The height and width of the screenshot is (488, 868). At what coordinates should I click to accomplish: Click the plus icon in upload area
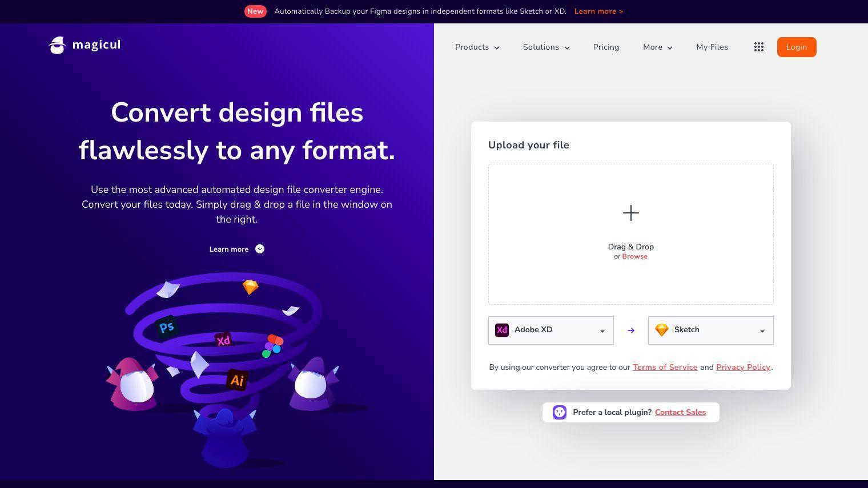coord(631,213)
